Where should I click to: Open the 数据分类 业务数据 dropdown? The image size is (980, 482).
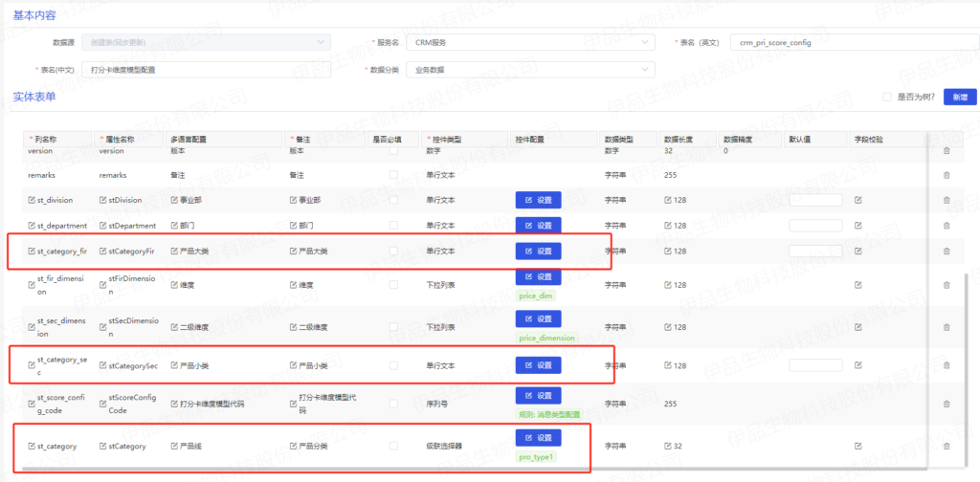point(530,70)
